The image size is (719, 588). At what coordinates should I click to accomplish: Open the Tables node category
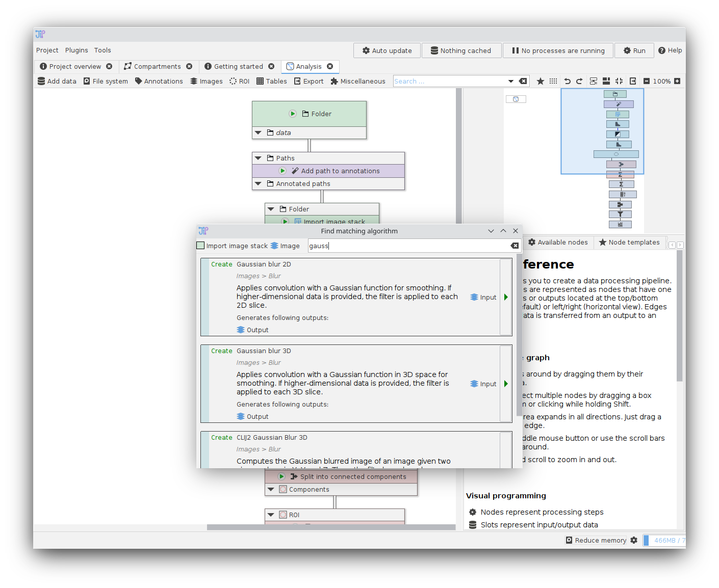coord(271,81)
